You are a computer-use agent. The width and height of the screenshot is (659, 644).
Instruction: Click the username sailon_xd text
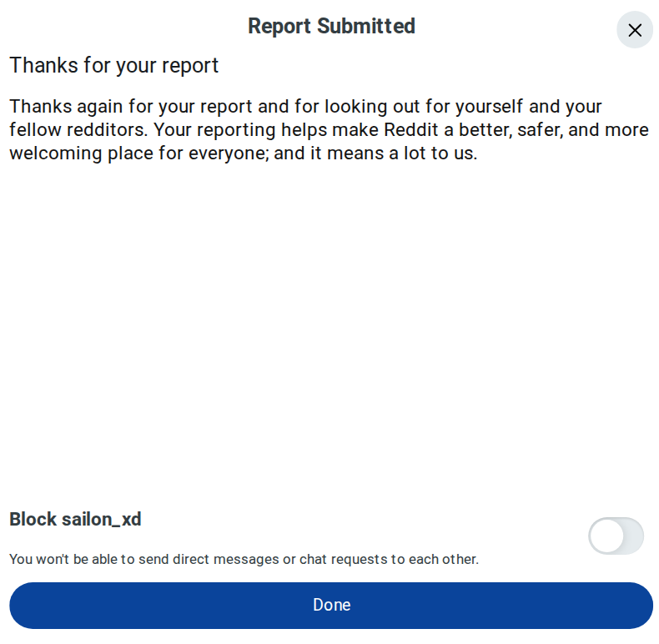(102, 519)
